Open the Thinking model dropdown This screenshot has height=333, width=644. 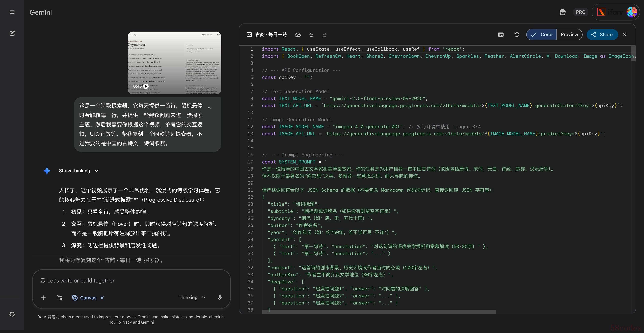[x=192, y=297]
